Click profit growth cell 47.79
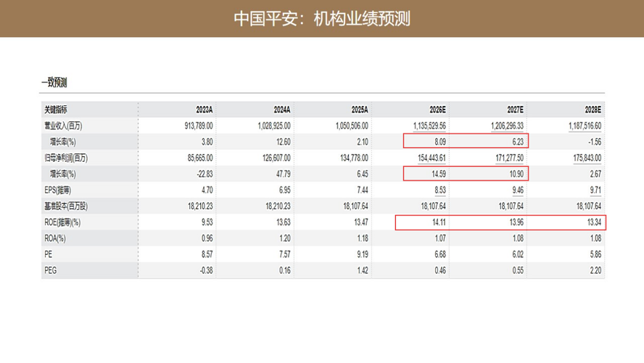Screen dimensions: 644x363 coord(284,174)
